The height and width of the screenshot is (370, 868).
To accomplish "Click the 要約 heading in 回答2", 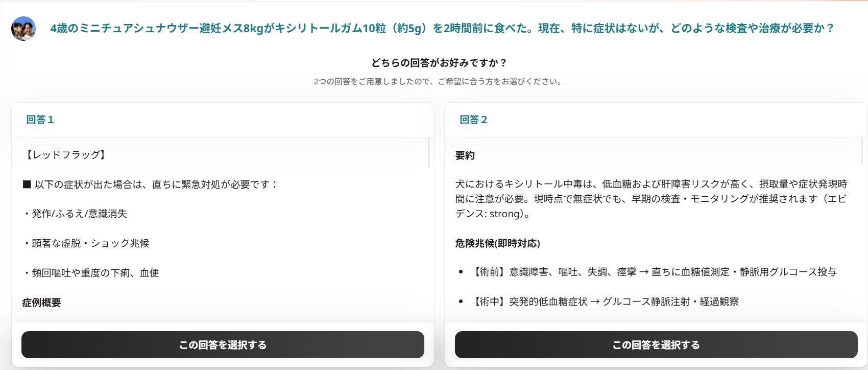I will point(465,155).
